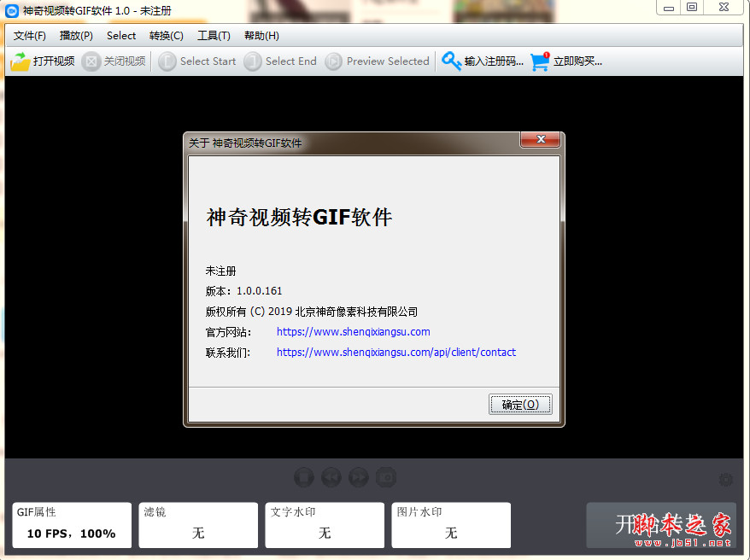Click the 确定(O) button in the About dialog
750x560 pixels.
(520, 404)
